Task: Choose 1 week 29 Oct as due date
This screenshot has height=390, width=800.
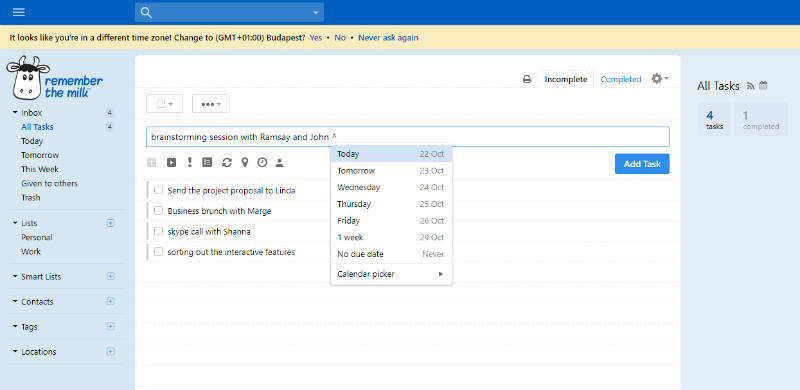Action: (391, 237)
